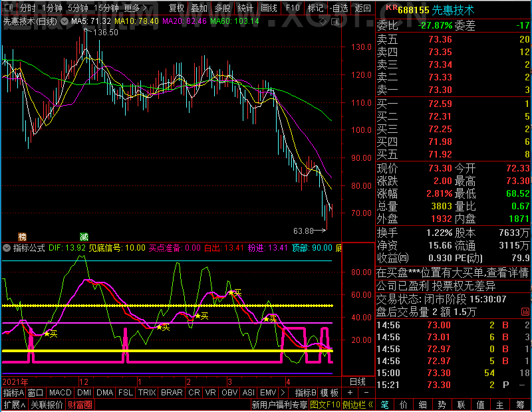Switch indicator to TRIX
This screenshot has width=532, height=412.
pos(147,393)
